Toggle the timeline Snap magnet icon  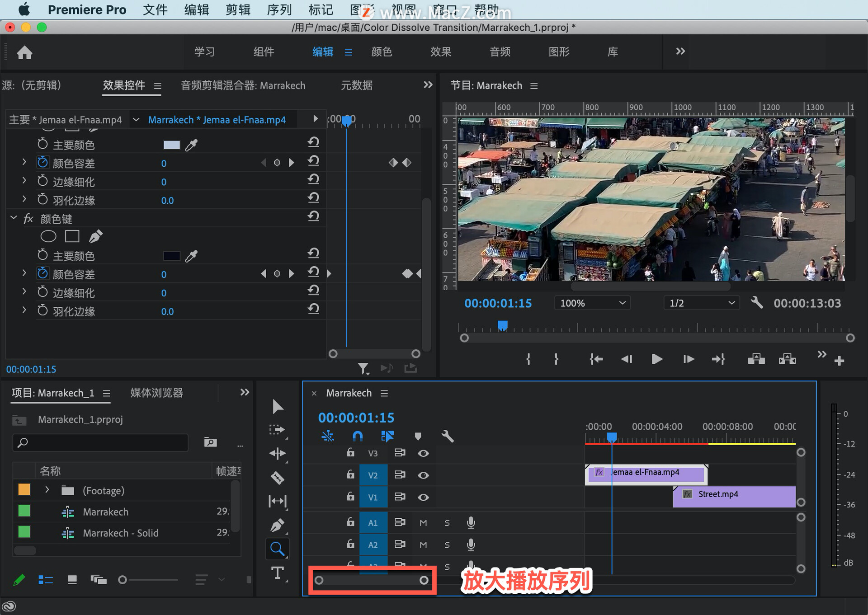[x=357, y=436]
